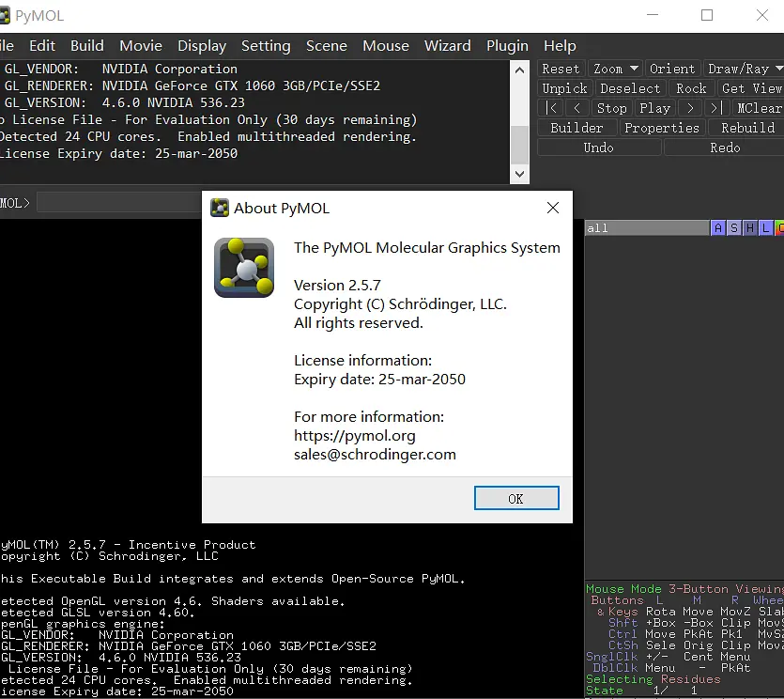This screenshot has width=784, height=699.
Task: Confirm About dialog with OK button
Action: click(516, 498)
